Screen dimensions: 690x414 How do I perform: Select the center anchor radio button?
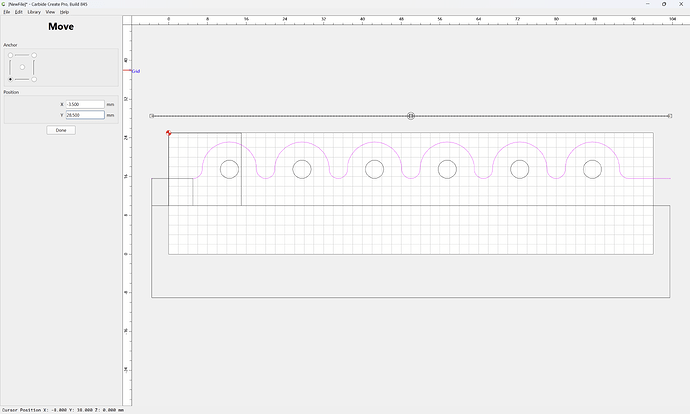[22, 67]
